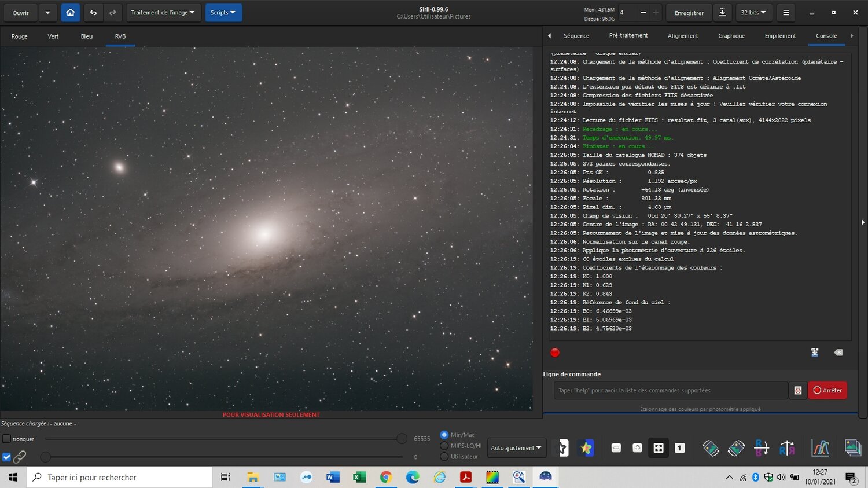Open the Scripts dropdown
Image resolution: width=868 pixels, height=488 pixels.
point(223,12)
